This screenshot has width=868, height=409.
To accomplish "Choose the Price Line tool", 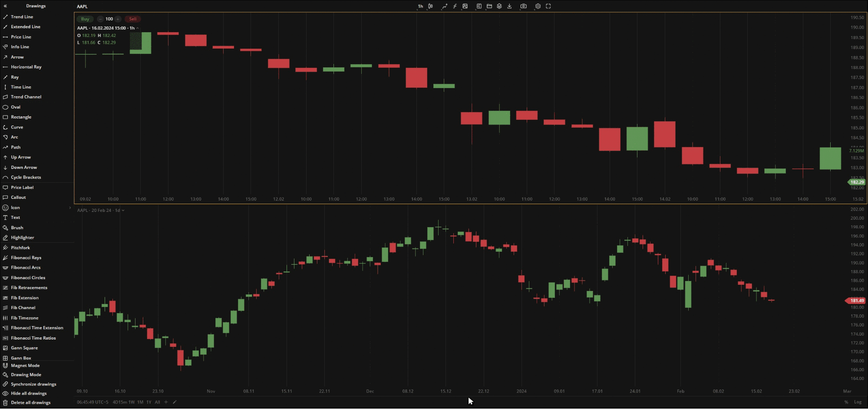I will tap(21, 37).
